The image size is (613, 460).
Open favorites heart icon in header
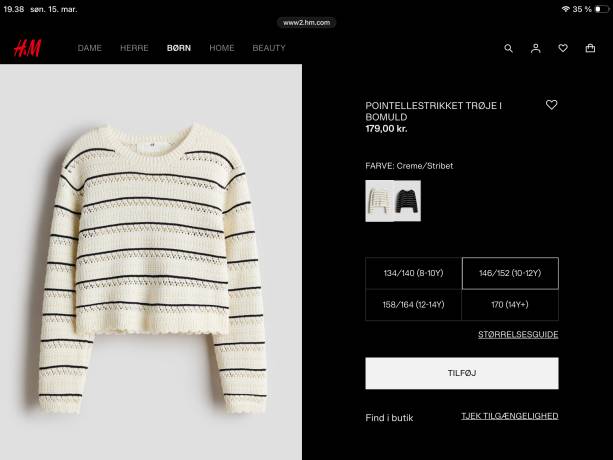tap(563, 48)
